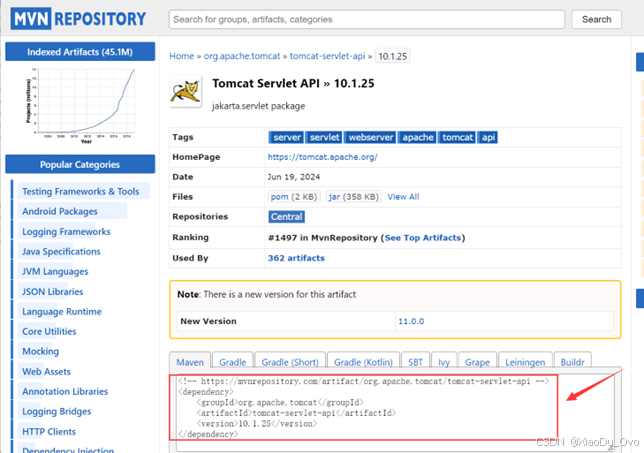Viewport: 644px width, 453px height.
Task: Switch to the Ivy tab
Action: tap(444, 361)
